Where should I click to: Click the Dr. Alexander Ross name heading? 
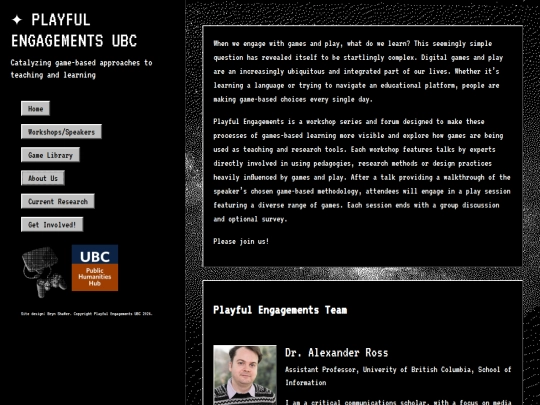click(336, 353)
